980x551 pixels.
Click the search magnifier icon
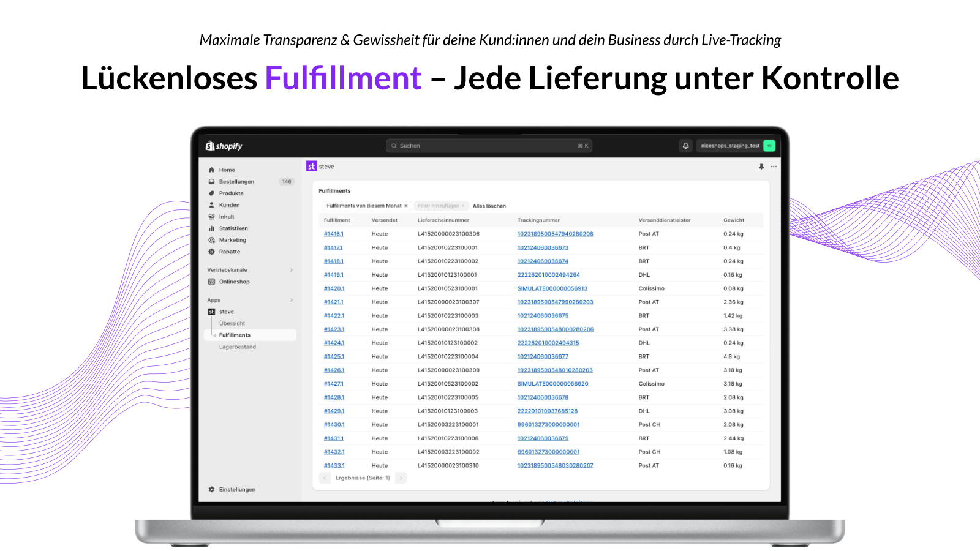[394, 146]
